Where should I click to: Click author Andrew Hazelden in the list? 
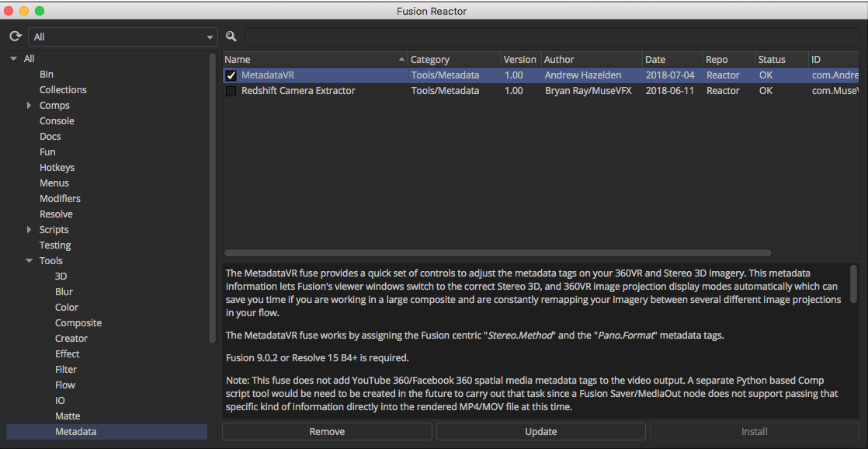coord(583,75)
